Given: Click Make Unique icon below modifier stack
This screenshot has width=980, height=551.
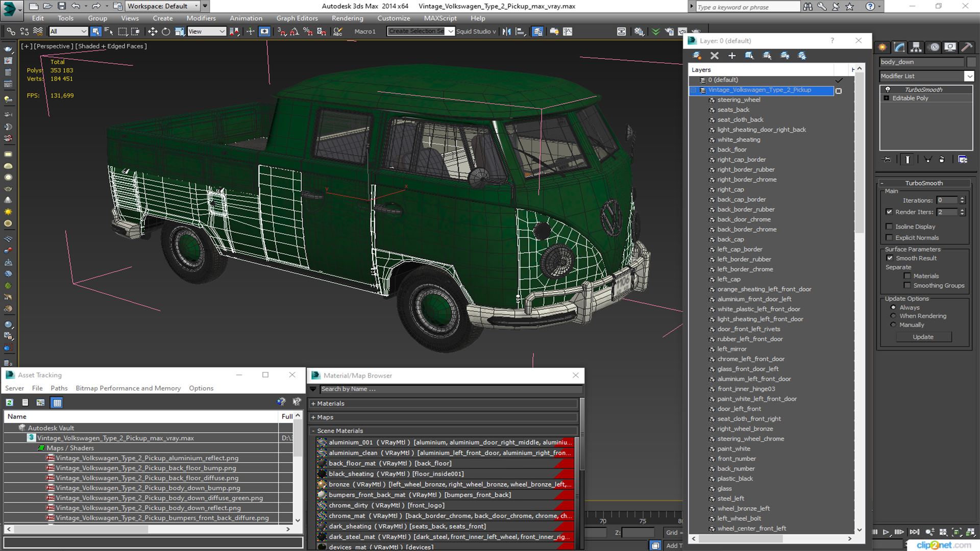Looking at the screenshot, I should click(928, 160).
